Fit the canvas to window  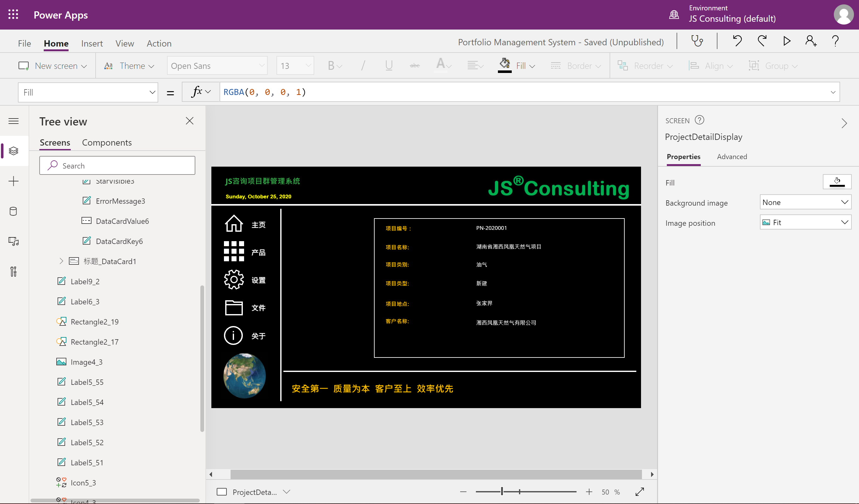pyautogui.click(x=640, y=492)
